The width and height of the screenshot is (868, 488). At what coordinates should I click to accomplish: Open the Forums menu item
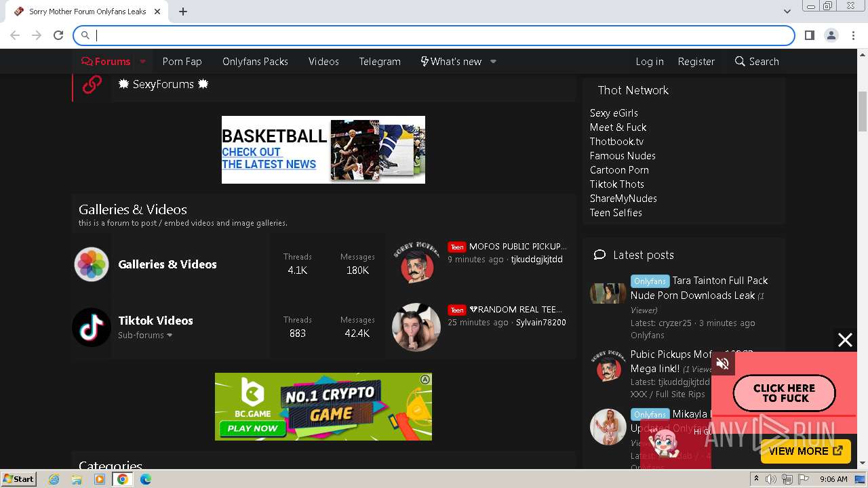(106, 61)
